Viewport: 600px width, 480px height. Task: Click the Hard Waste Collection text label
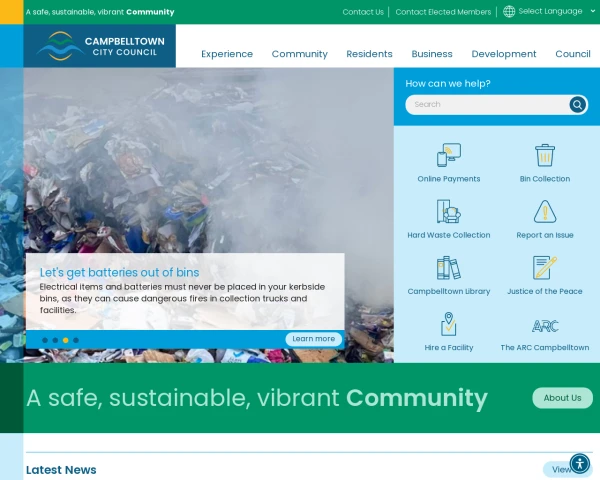tap(449, 235)
